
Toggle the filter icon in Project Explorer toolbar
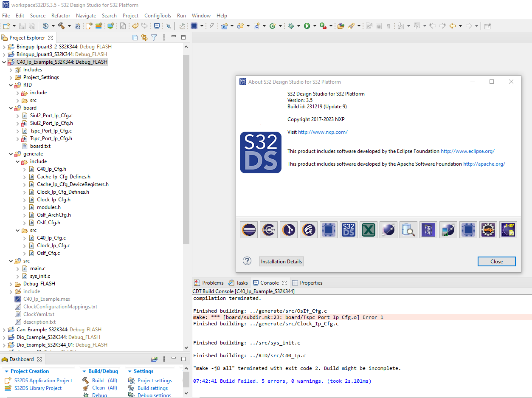[154, 37]
